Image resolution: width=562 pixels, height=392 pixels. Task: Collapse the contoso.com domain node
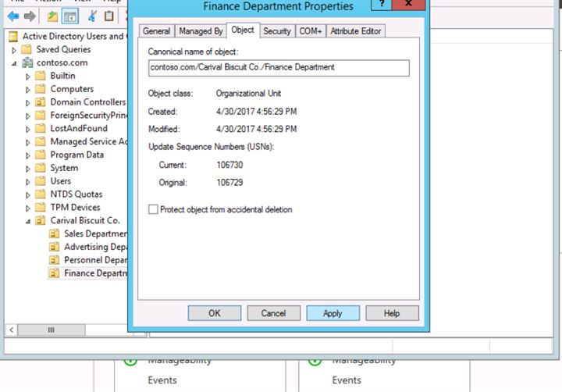(x=14, y=63)
